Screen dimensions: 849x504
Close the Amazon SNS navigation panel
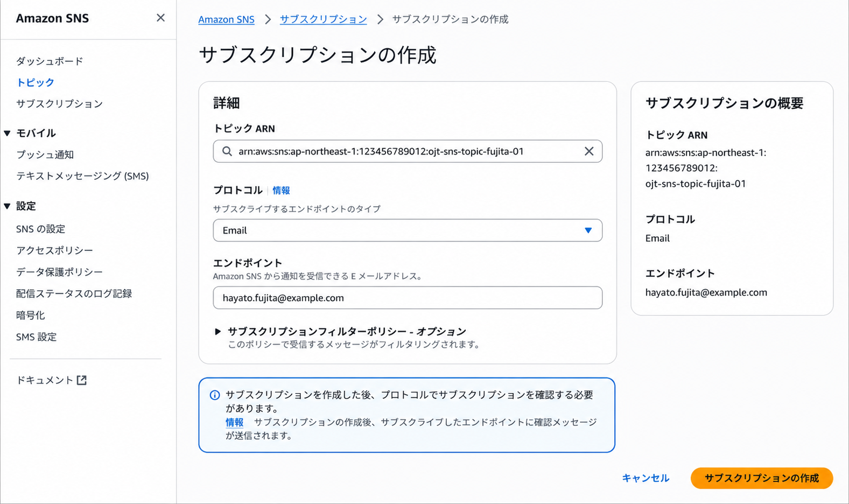160,18
